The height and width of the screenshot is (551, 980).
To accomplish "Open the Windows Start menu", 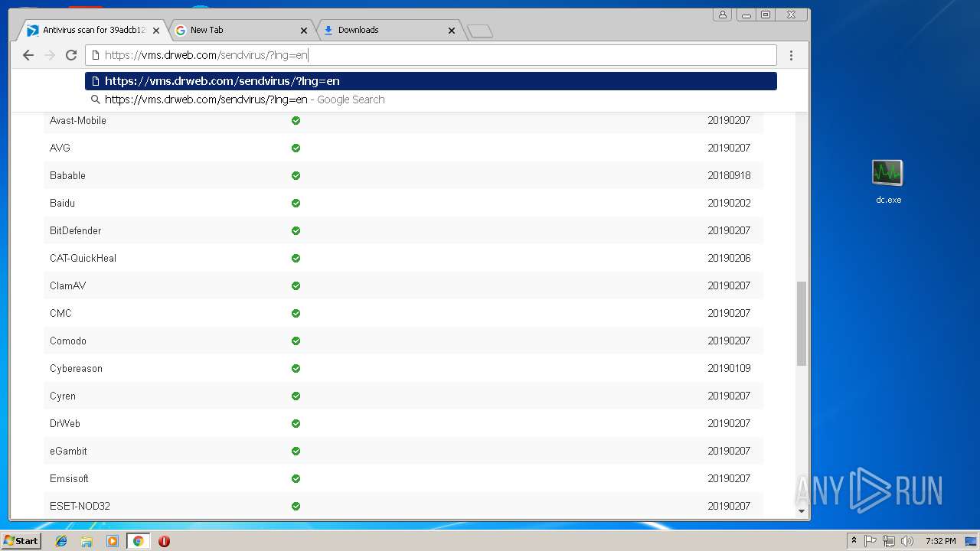I will pyautogui.click(x=21, y=540).
